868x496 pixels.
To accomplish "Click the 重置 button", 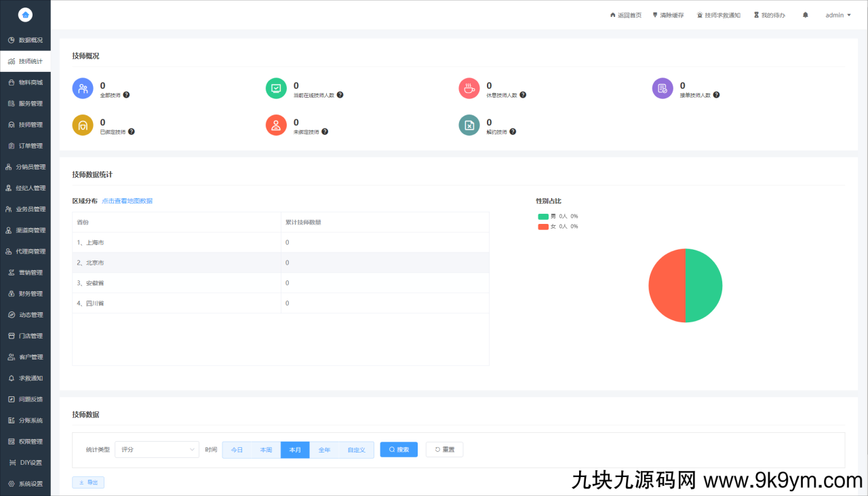I will [444, 449].
